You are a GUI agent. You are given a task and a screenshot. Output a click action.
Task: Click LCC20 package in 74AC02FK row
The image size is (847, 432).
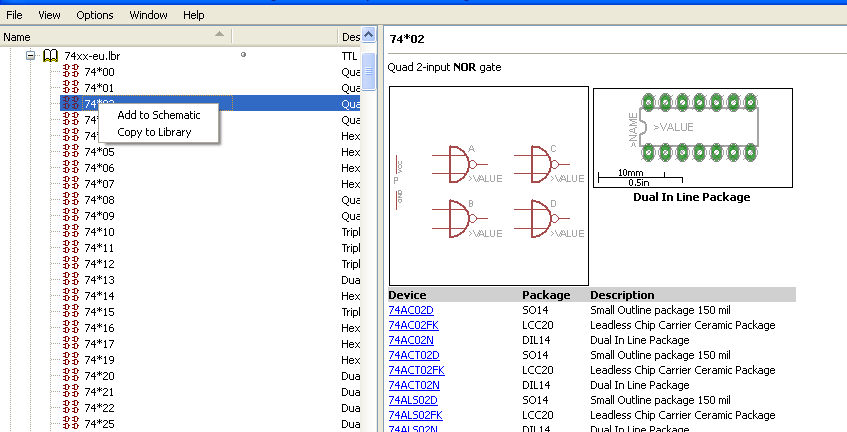point(537,325)
